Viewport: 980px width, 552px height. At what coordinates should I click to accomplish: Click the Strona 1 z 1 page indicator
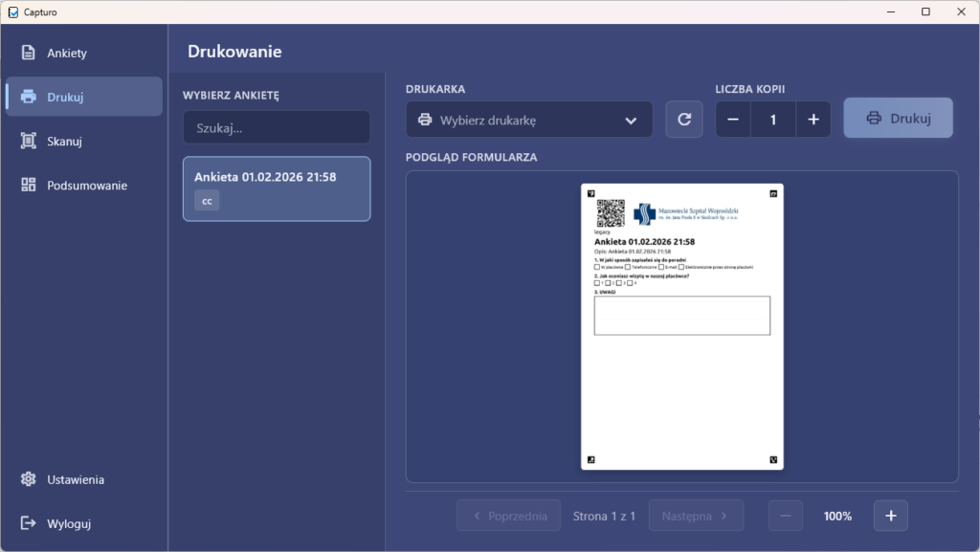605,516
